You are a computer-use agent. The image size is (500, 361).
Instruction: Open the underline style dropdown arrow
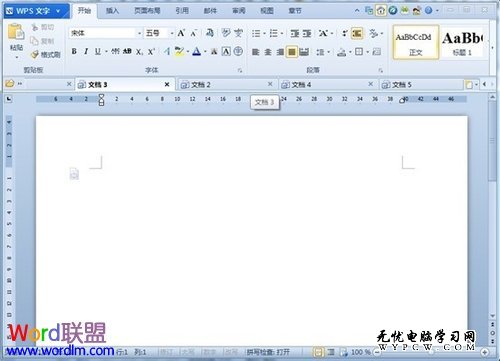(106, 52)
